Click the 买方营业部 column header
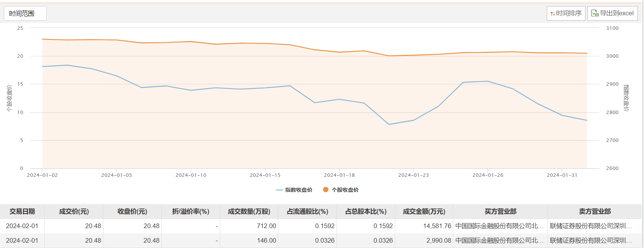The height and width of the screenshot is (248, 644). [x=500, y=212]
